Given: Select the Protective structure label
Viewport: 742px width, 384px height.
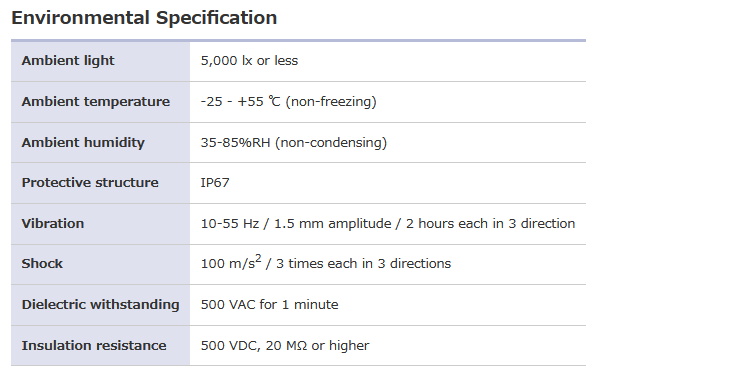Looking at the screenshot, I should pos(90,182).
